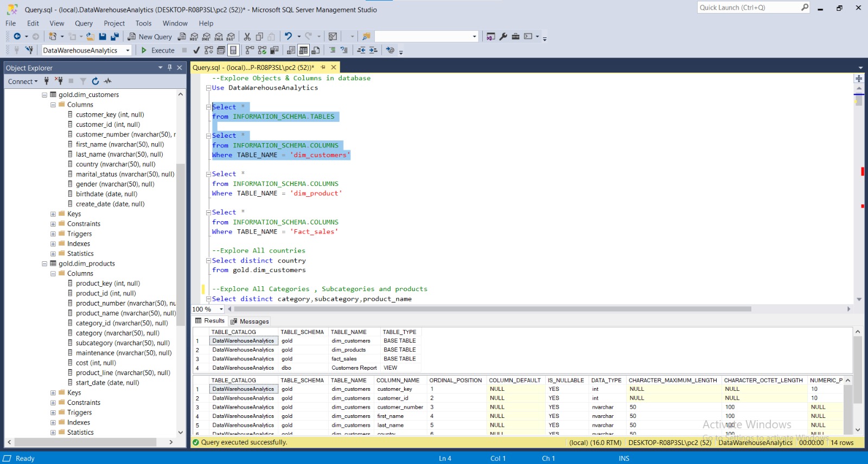Collapse the gold.dim_customers table node

44,95
